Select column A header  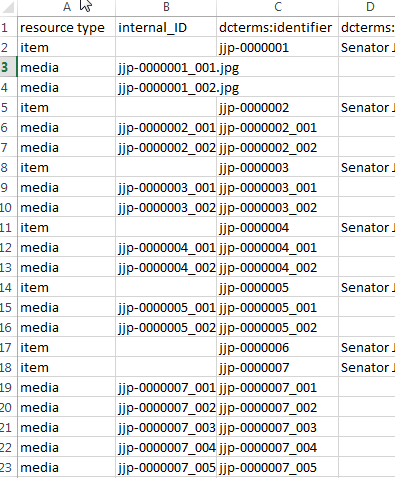coord(67,7)
